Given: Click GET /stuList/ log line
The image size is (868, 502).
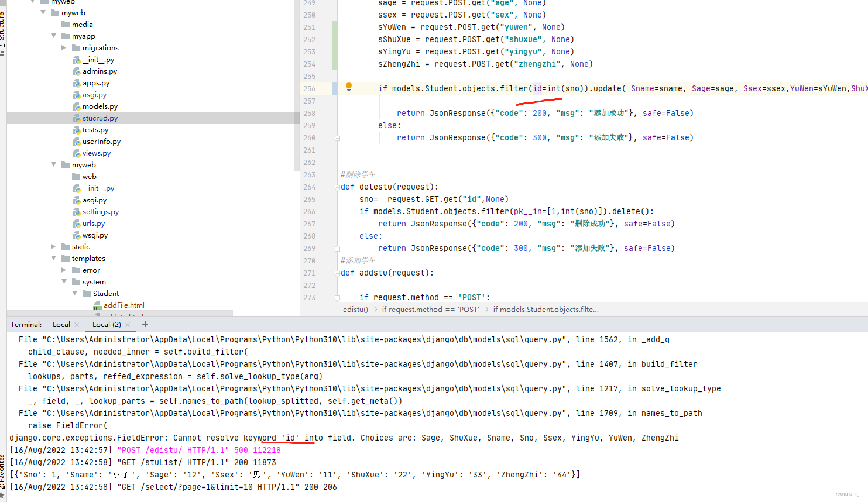Looking at the screenshot, I should [143, 462].
